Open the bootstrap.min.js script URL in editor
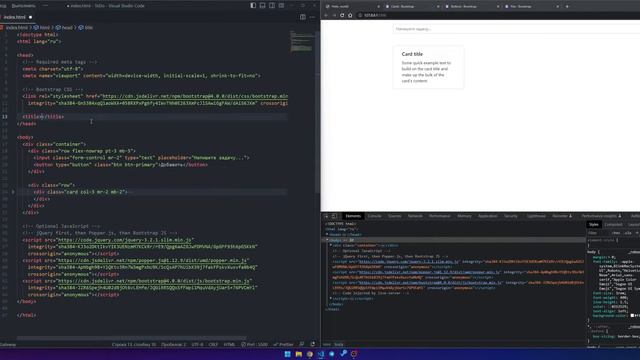This screenshot has width=640, height=360. point(154,281)
